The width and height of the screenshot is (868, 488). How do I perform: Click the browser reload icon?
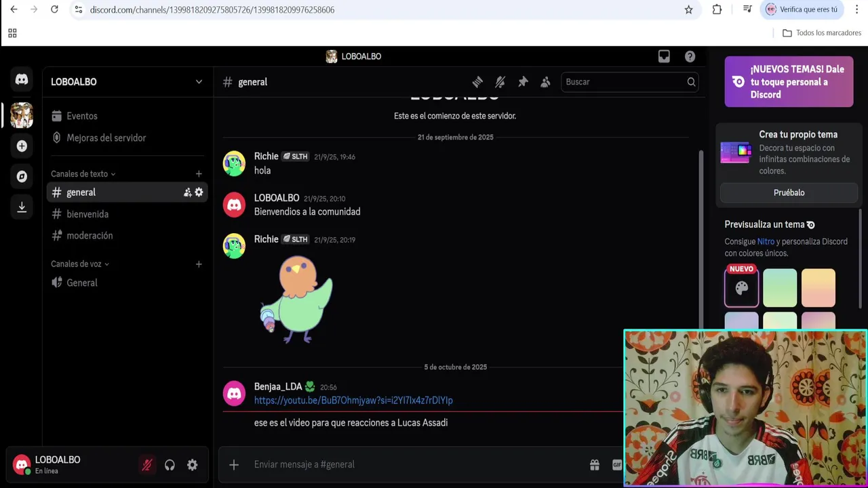pos(54,9)
